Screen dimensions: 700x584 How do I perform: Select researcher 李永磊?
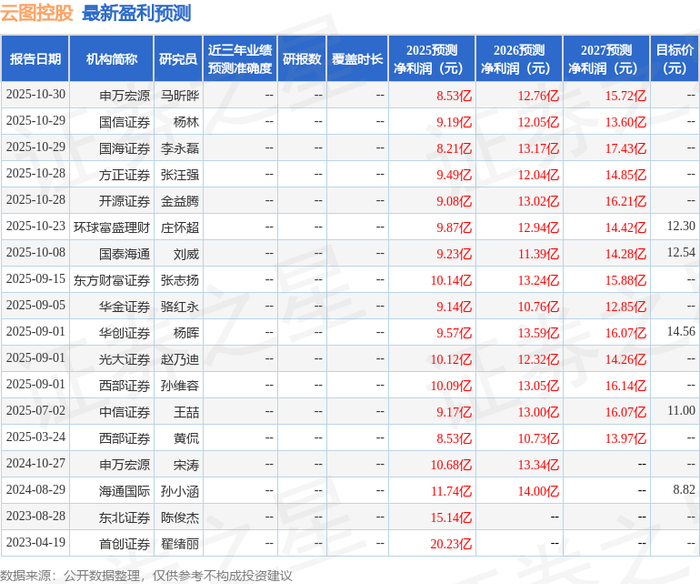[x=179, y=148]
